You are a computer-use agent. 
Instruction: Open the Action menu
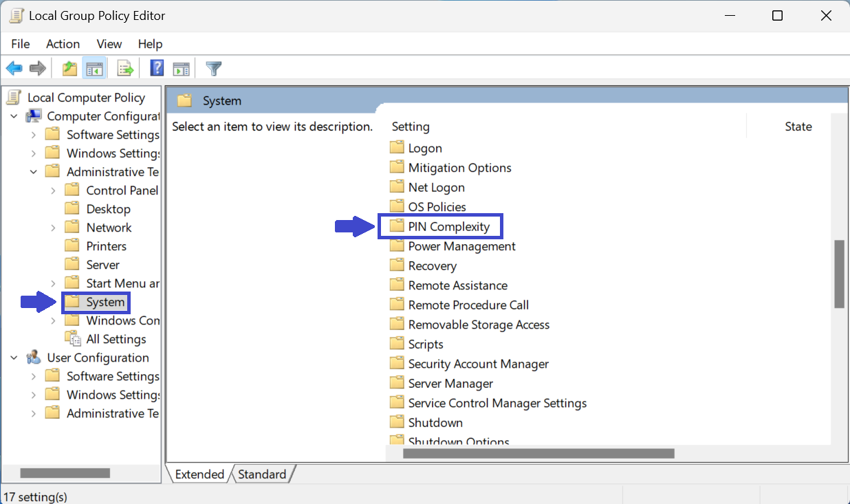click(x=63, y=44)
